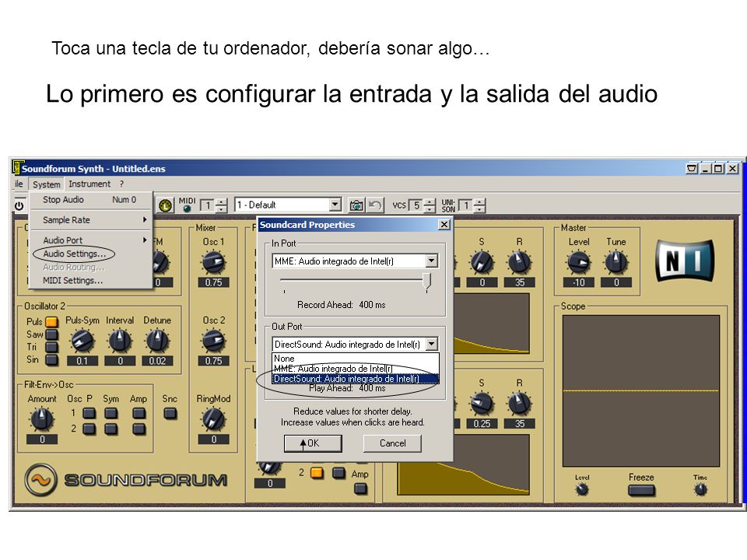Expand the Audio Port submenu
This screenshot has width=747, height=560.
click(92, 240)
